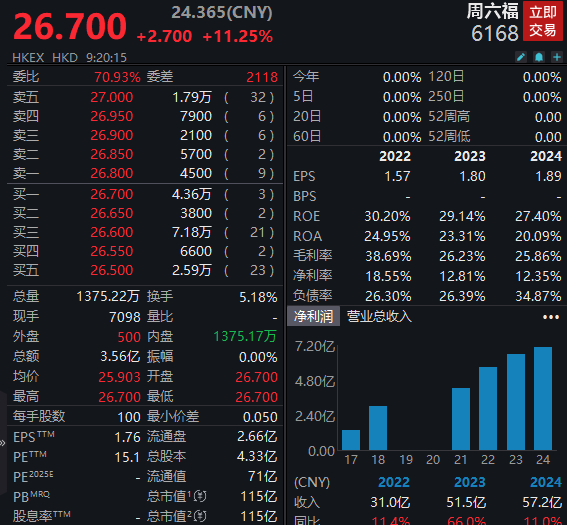
Task: Click the 2018 bar in profit chart
Action: 378,428
